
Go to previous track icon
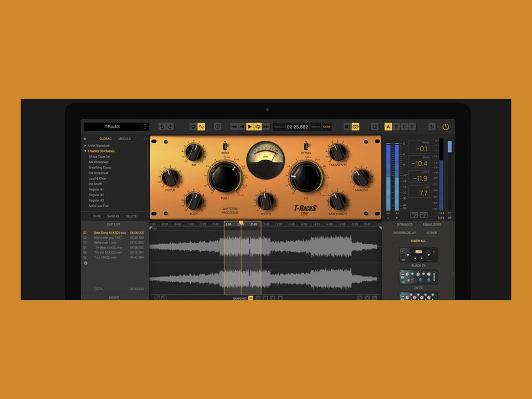pos(242,126)
